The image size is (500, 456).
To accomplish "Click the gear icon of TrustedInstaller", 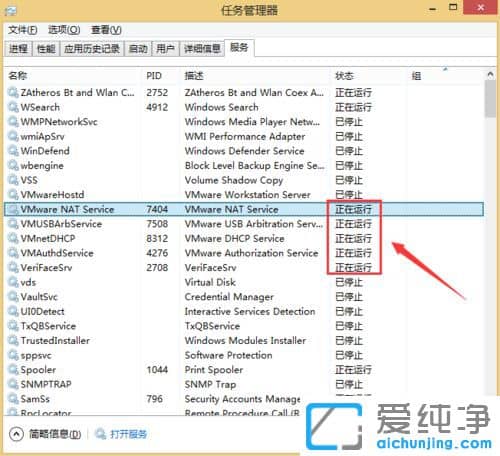I will click(13, 341).
